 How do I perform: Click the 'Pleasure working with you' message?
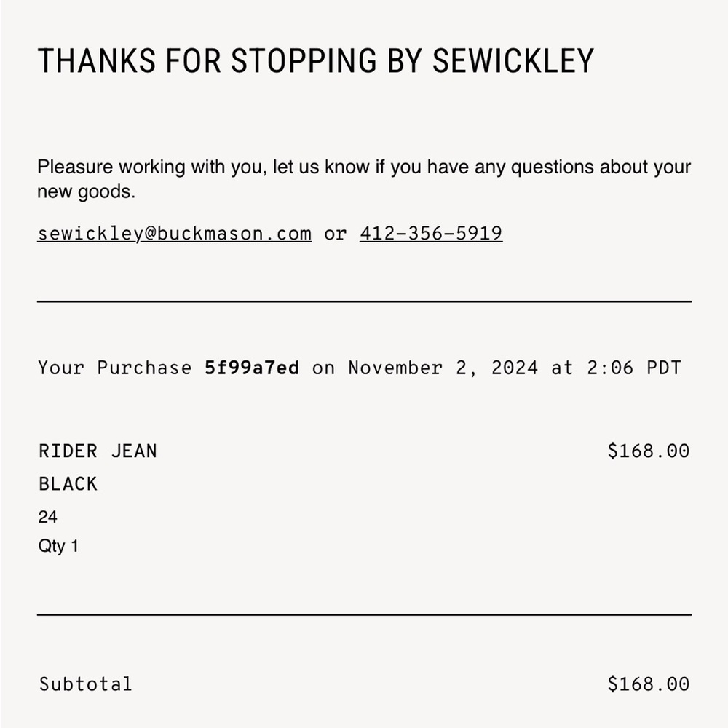click(364, 167)
